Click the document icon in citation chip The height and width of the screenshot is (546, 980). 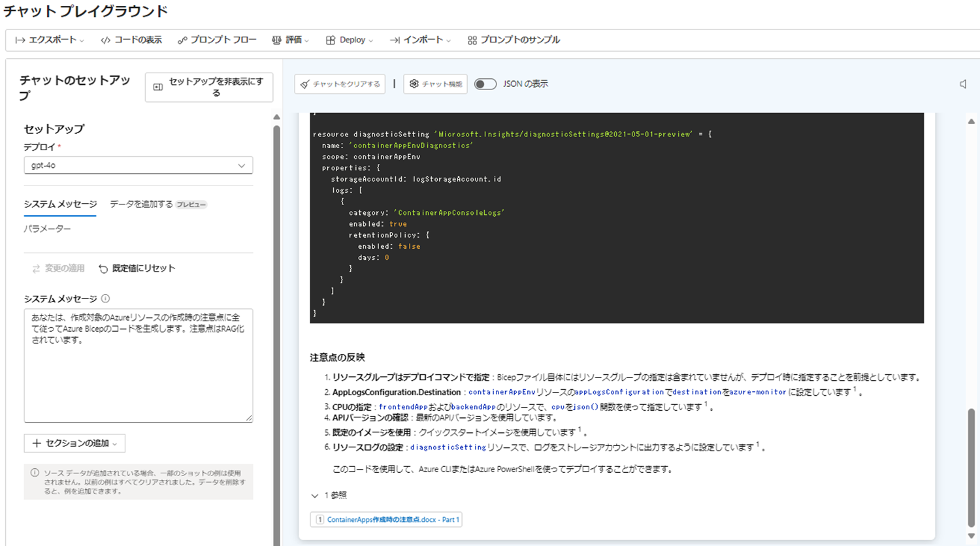(x=319, y=520)
